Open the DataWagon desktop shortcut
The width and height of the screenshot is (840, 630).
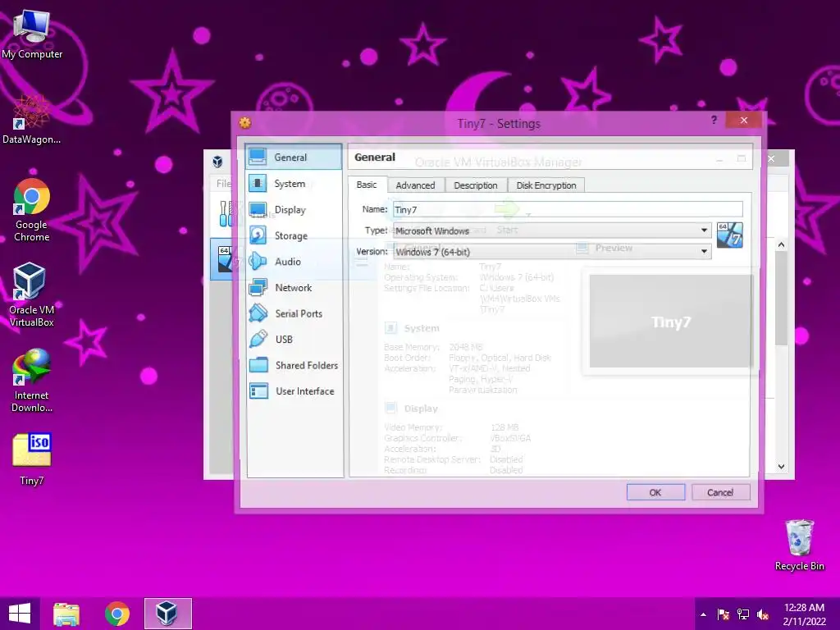coord(32,119)
